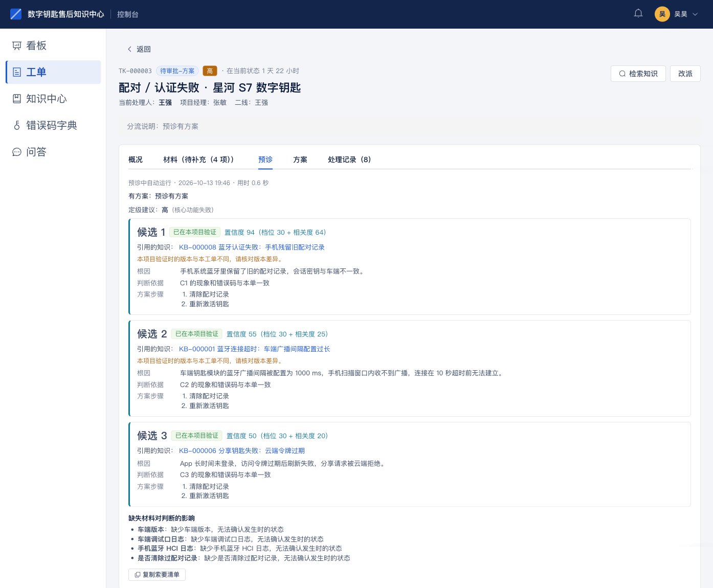This screenshot has width=713, height=588.
Task: Switch to 方案 tab
Action: pos(300,160)
